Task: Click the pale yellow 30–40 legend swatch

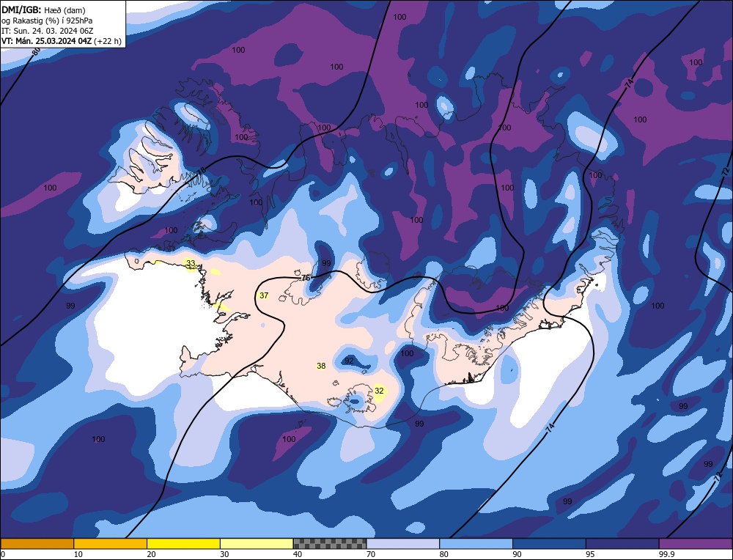Action: tap(257, 543)
